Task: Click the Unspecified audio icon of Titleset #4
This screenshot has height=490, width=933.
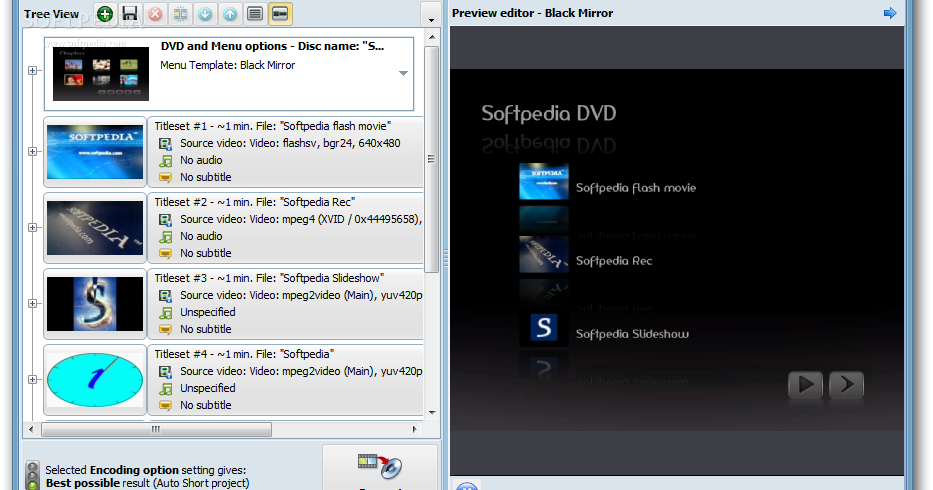Action: [165, 388]
